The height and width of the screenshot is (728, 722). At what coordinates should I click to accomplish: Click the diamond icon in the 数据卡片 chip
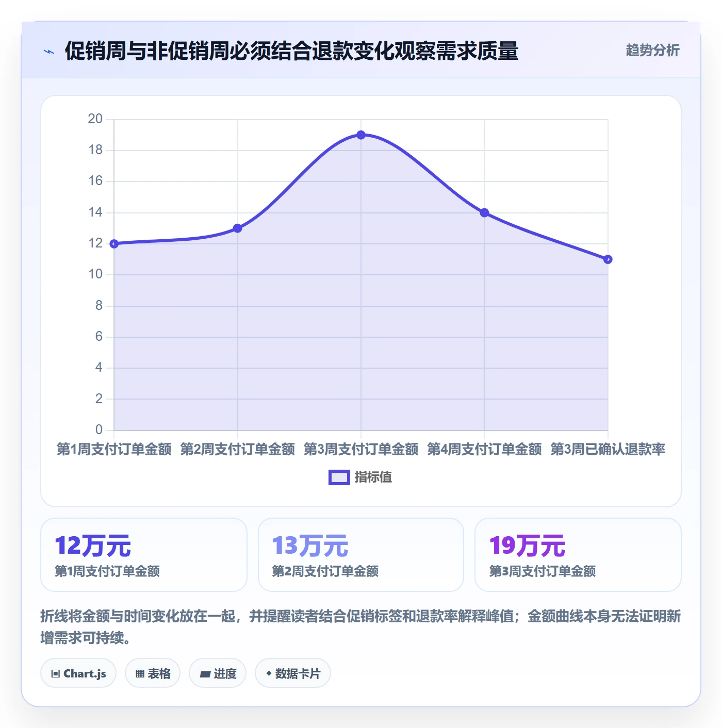pyautogui.click(x=269, y=673)
